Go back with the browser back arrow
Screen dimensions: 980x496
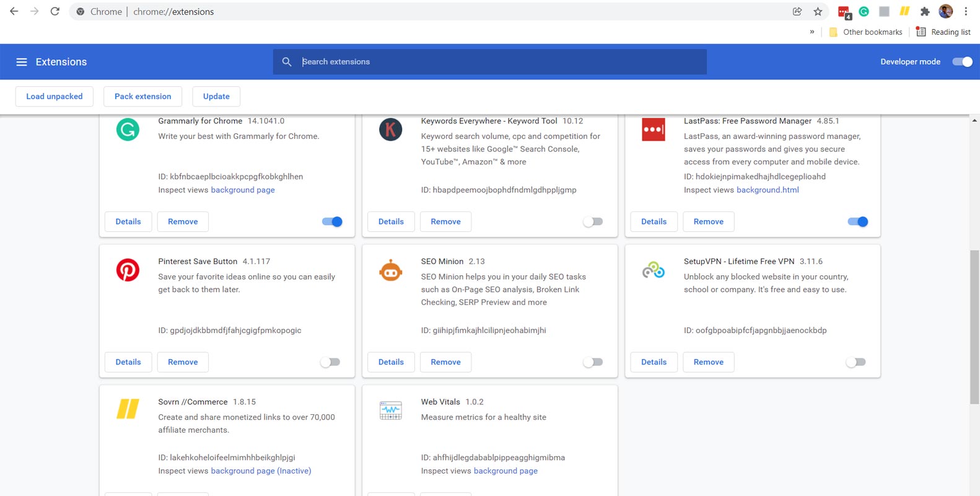point(14,11)
